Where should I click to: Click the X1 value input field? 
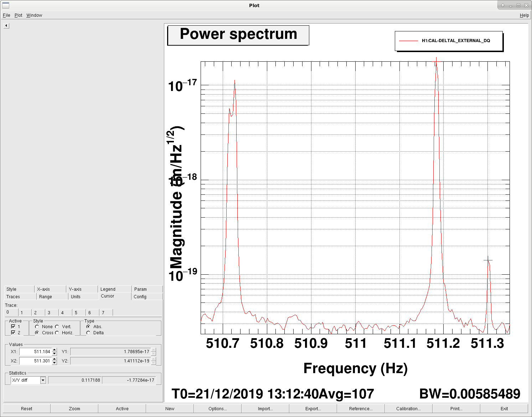tap(36, 352)
